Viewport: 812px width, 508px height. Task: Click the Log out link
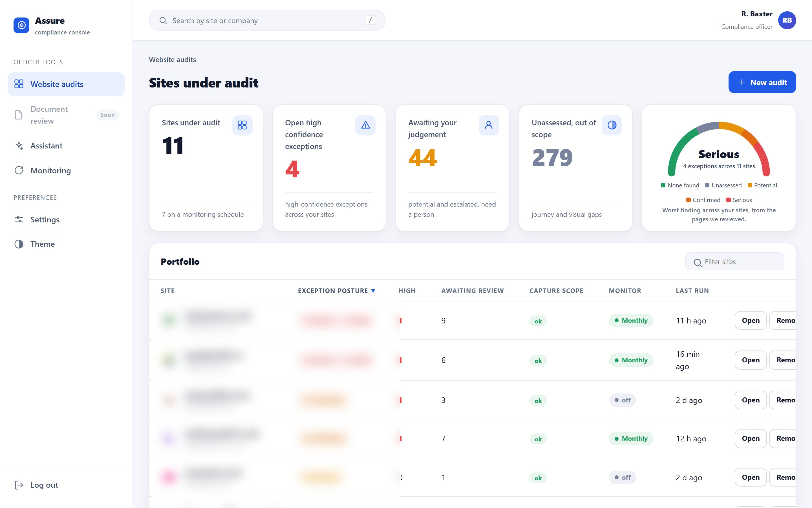pos(66,485)
